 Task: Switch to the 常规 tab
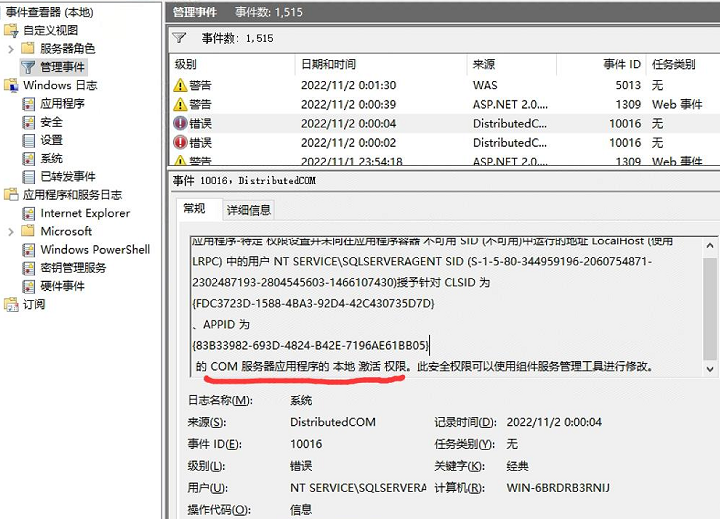coord(193,209)
